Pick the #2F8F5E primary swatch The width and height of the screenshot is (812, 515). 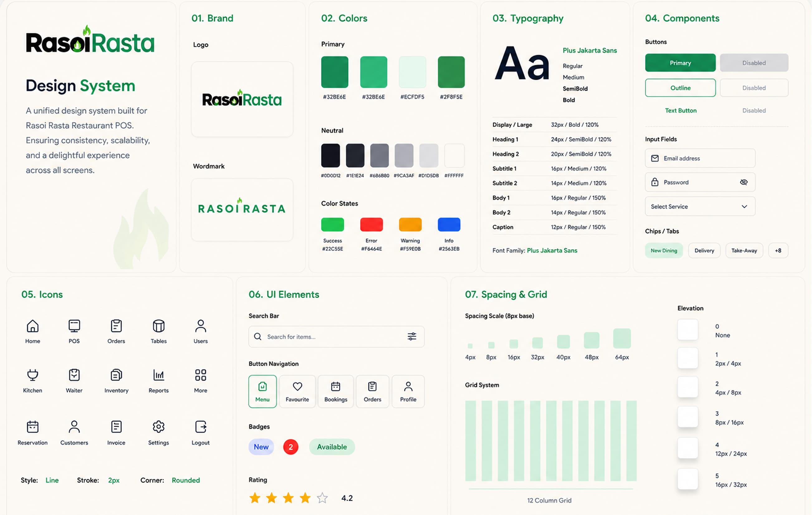tap(451, 72)
